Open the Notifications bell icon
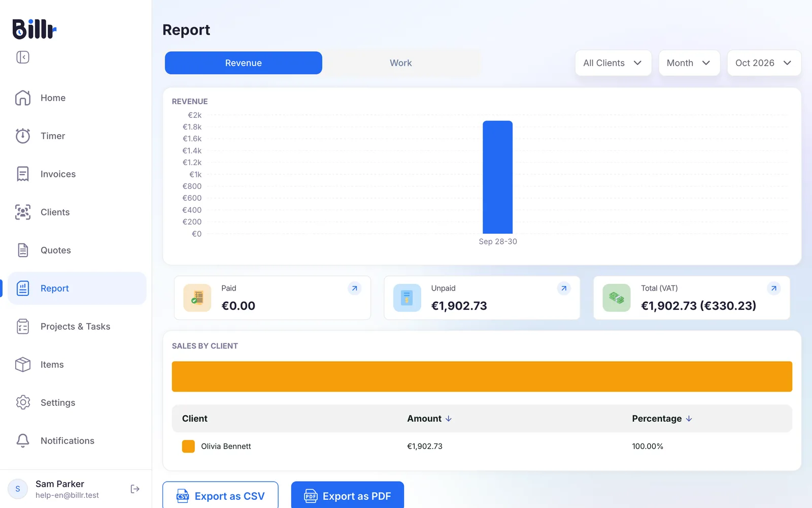812x508 pixels. [23, 440]
